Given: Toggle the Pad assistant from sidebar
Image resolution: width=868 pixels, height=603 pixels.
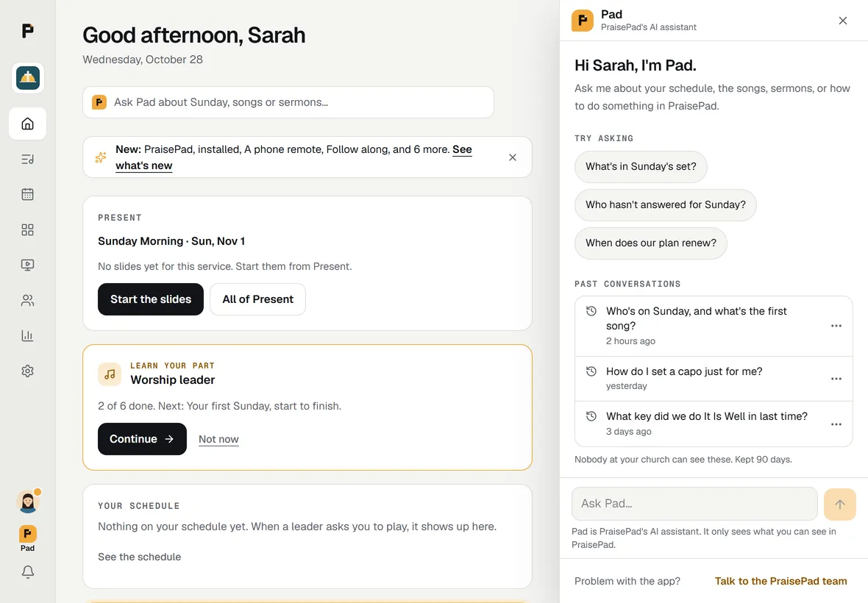Looking at the screenshot, I should 28,538.
